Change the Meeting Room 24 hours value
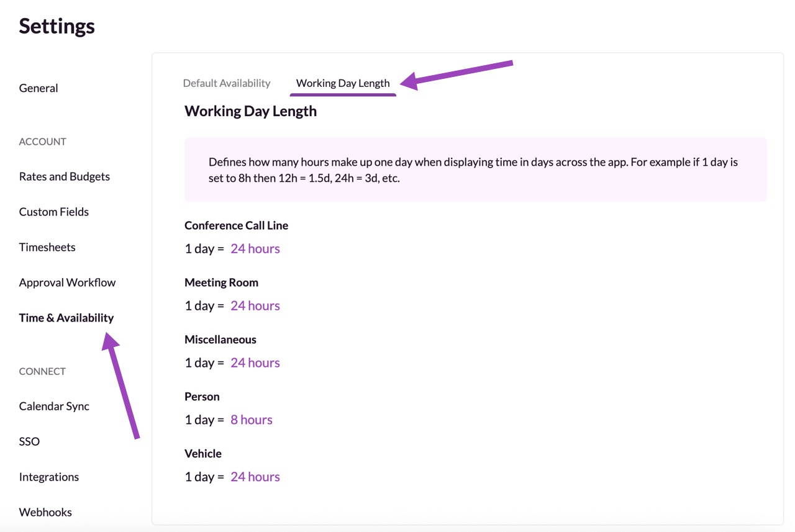Viewport: 795px width, 532px height. point(255,305)
